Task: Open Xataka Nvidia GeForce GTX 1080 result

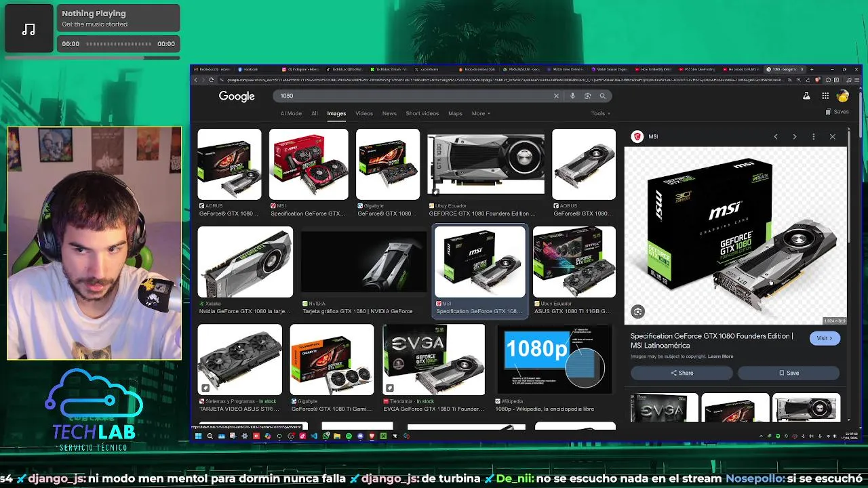Action: click(245, 261)
